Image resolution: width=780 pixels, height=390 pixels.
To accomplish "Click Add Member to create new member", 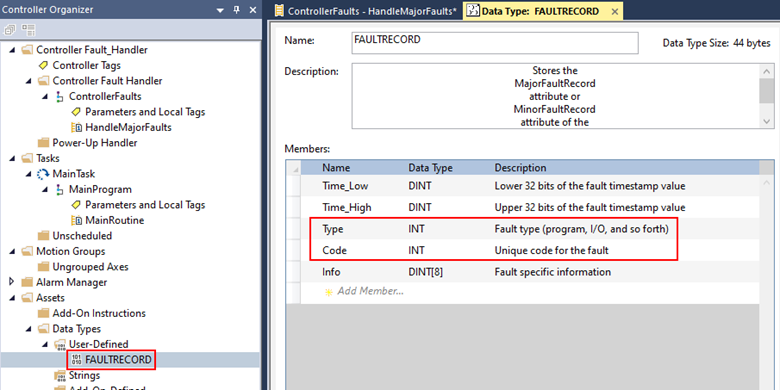I will pos(371,292).
